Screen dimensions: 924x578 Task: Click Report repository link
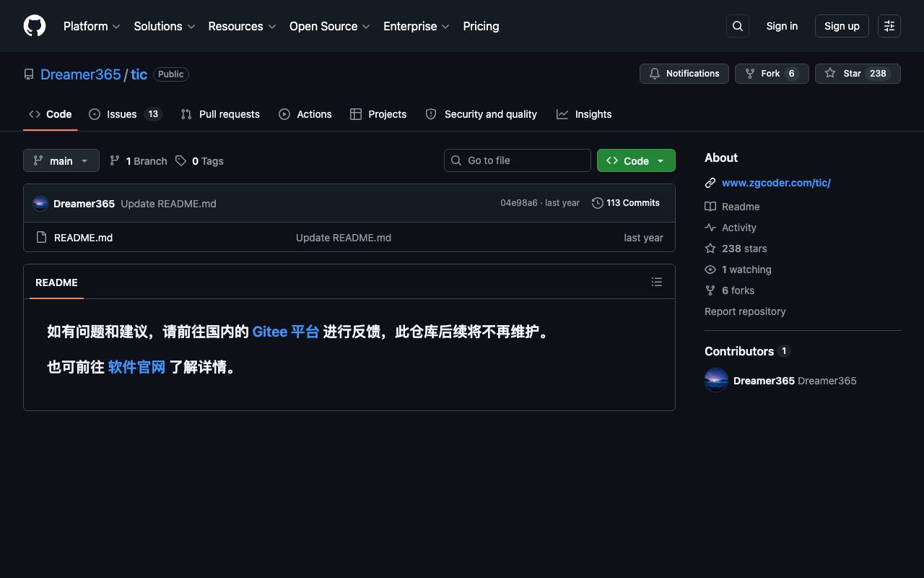(745, 311)
